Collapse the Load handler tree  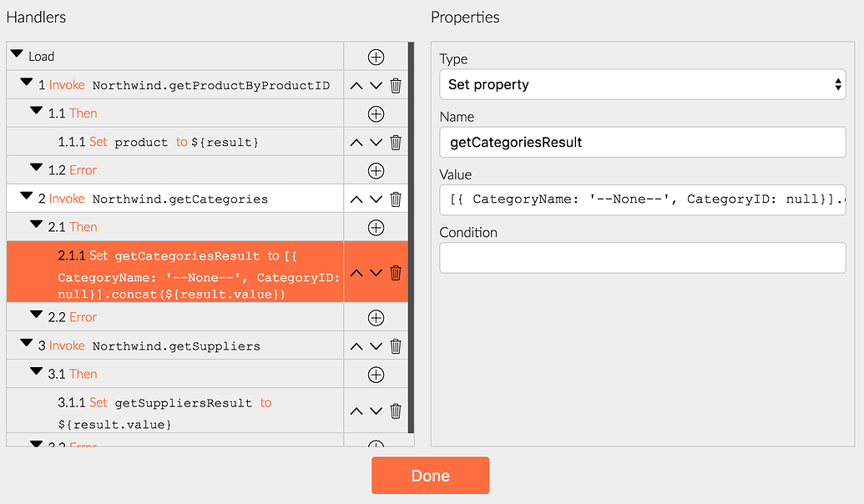pos(17,54)
